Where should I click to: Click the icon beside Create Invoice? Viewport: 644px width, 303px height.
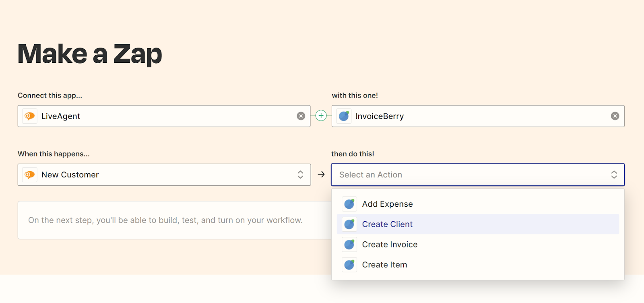(349, 245)
